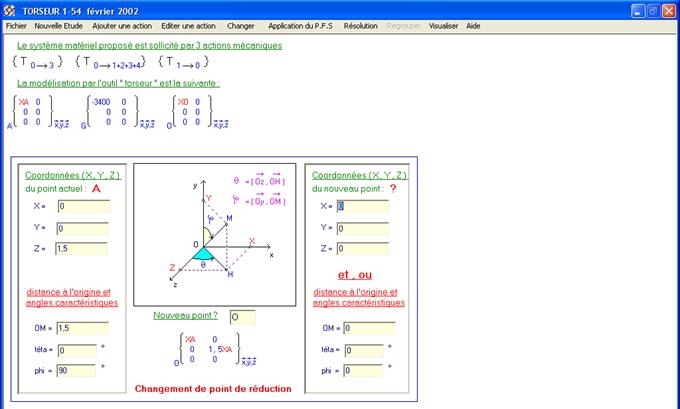The width and height of the screenshot is (680, 409).
Task: Click the left téta field
Action: pos(77,350)
